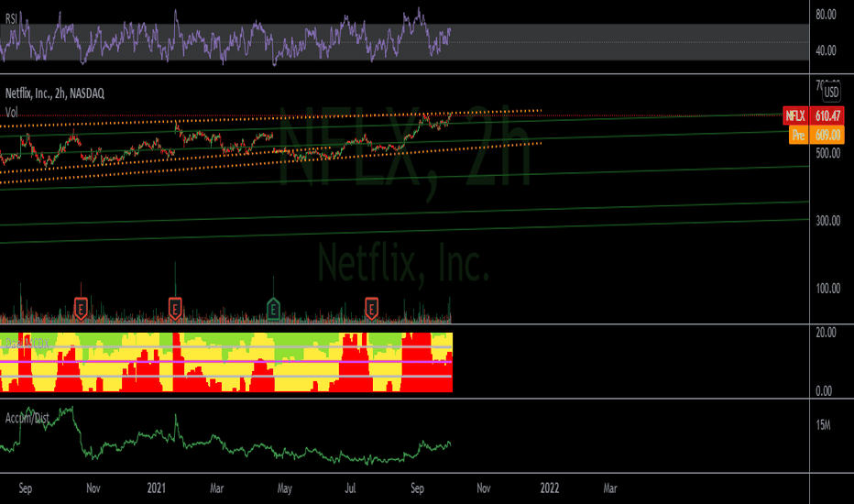
Task: Click the May label on time axis
Action: 285,488
